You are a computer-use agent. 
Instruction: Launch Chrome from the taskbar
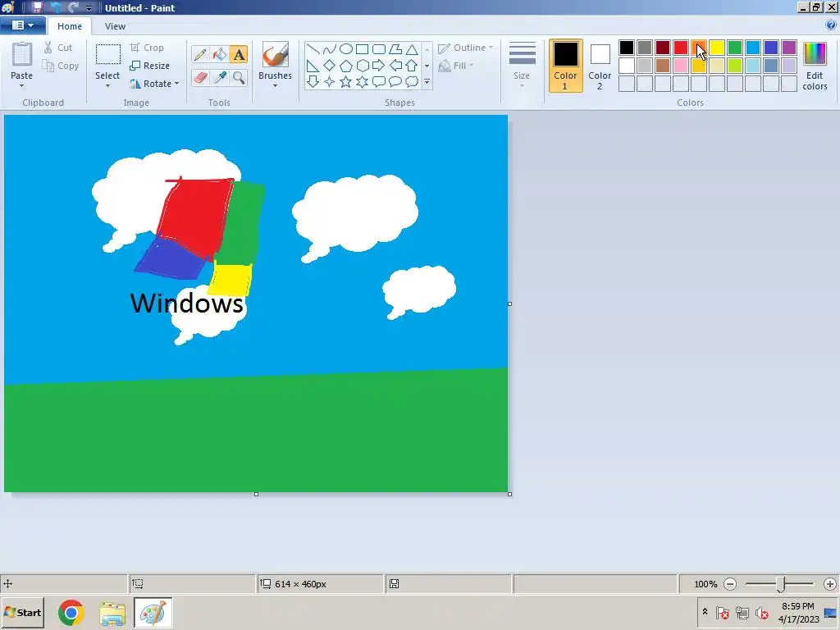(71, 613)
